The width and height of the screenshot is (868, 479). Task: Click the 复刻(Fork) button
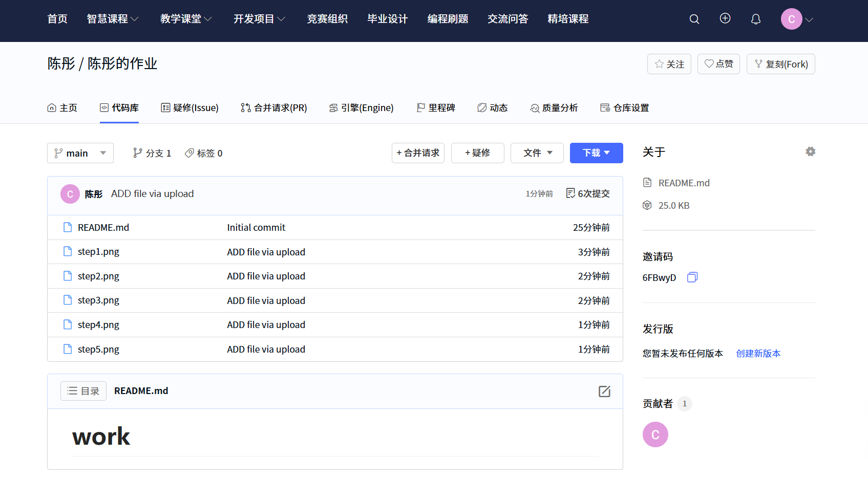[x=780, y=64]
